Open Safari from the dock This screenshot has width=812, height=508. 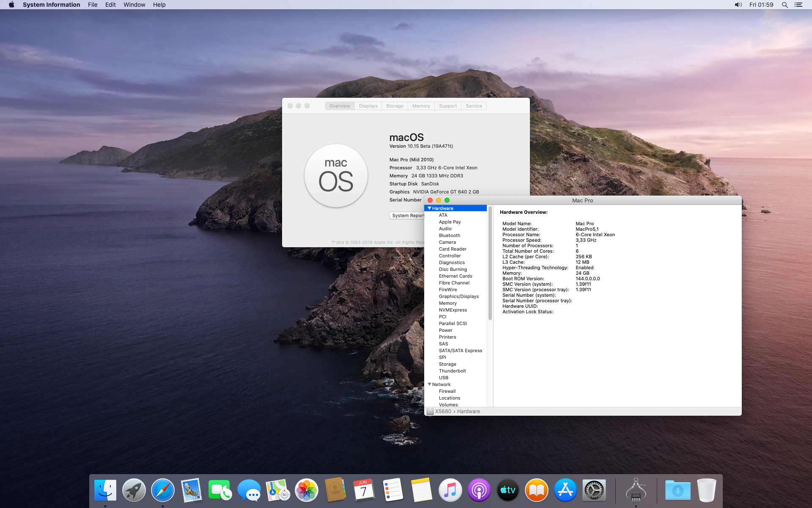[x=162, y=490]
